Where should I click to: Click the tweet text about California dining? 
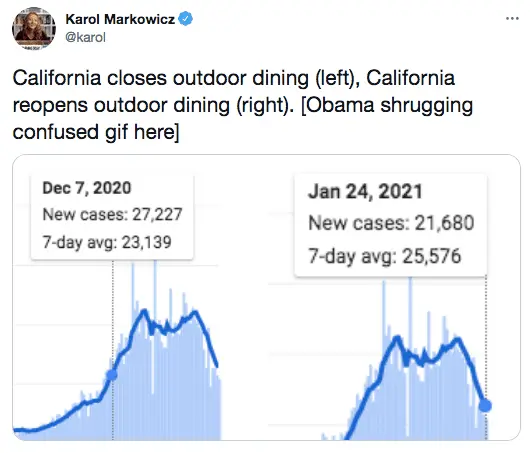[243, 105]
